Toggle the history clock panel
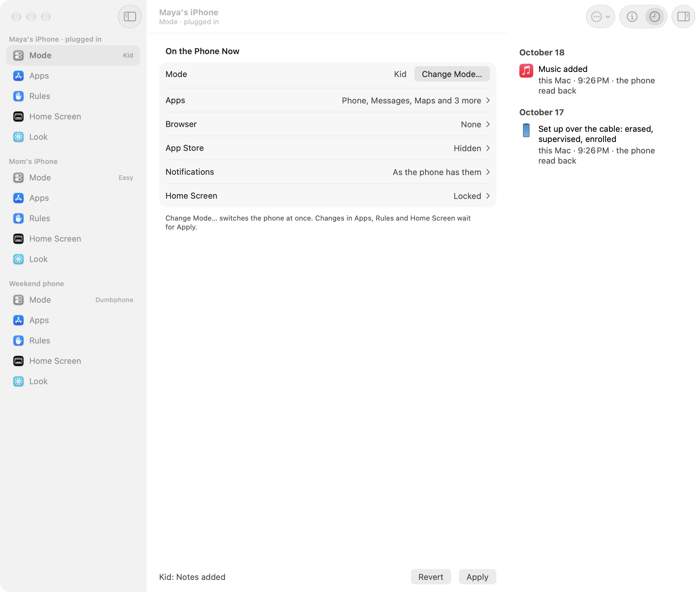The image size is (700, 592). (x=654, y=17)
